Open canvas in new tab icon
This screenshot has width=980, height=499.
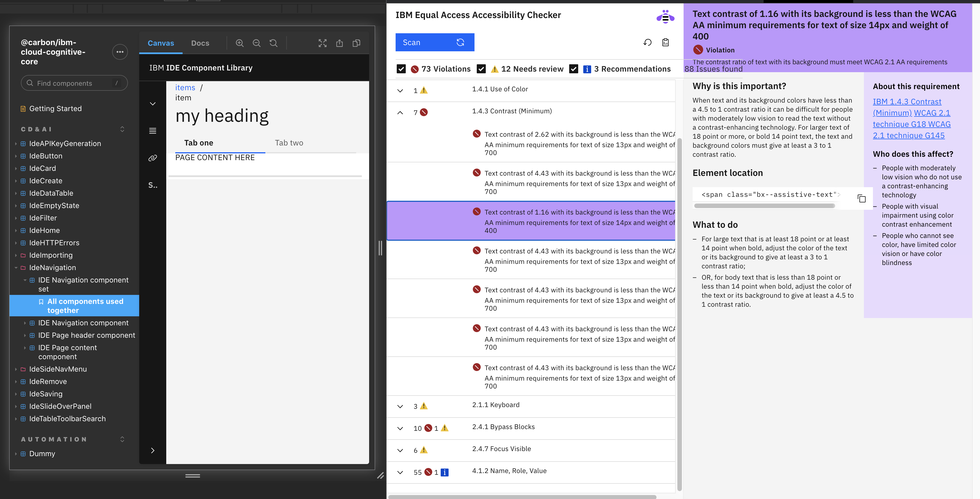tap(339, 43)
